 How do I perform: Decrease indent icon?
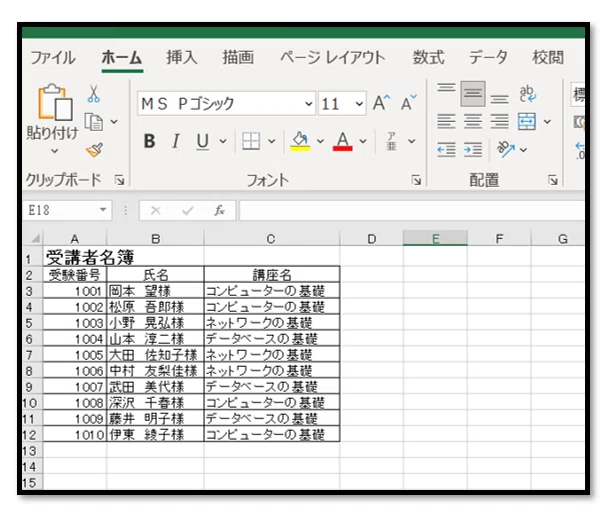[x=446, y=150]
